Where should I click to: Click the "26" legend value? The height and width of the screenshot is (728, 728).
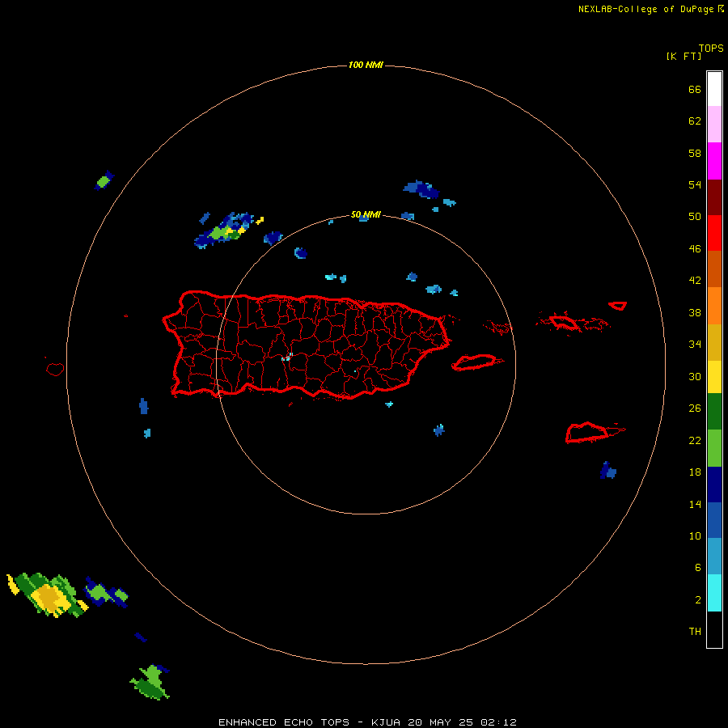695,408
